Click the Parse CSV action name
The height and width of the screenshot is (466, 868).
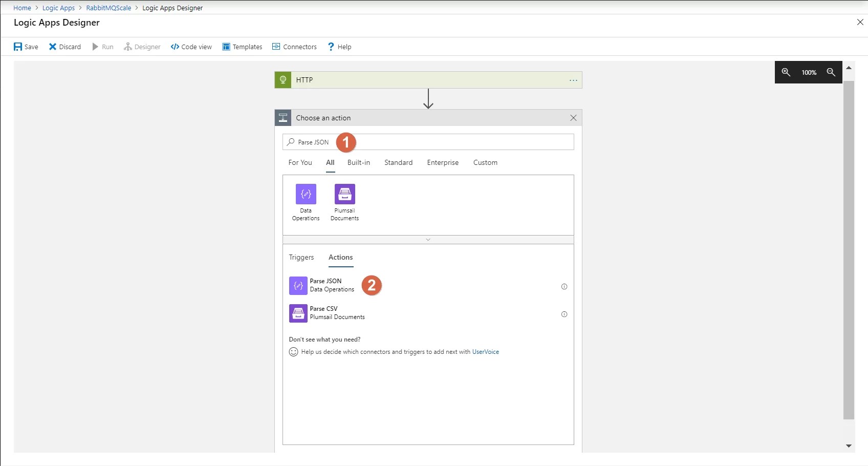[x=323, y=309]
